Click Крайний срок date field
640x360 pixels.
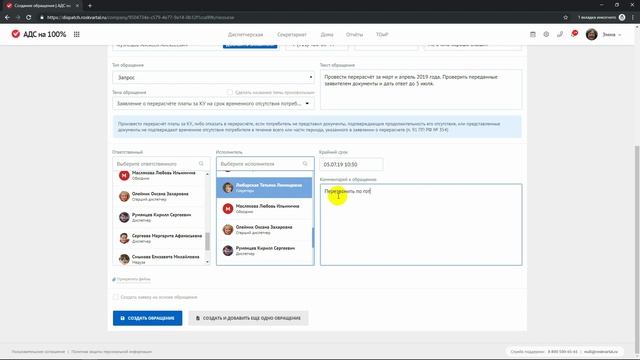351,164
